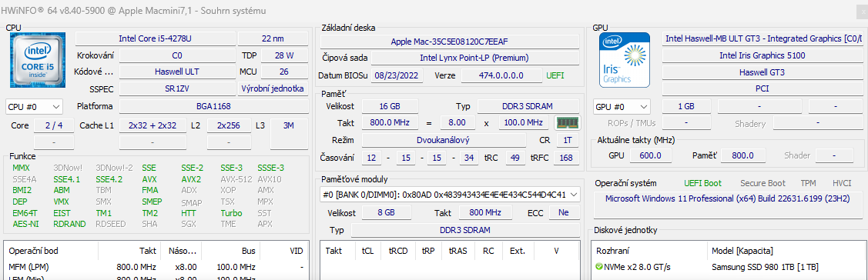Click the Haswell GT3 GPU codename field

pos(762,72)
